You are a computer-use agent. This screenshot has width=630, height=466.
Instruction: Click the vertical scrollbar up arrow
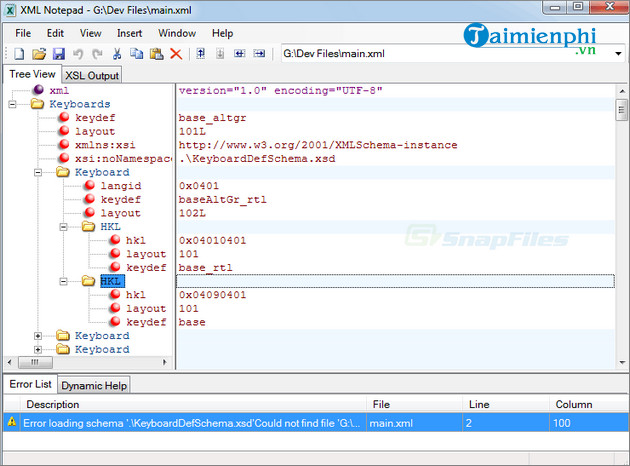point(622,91)
